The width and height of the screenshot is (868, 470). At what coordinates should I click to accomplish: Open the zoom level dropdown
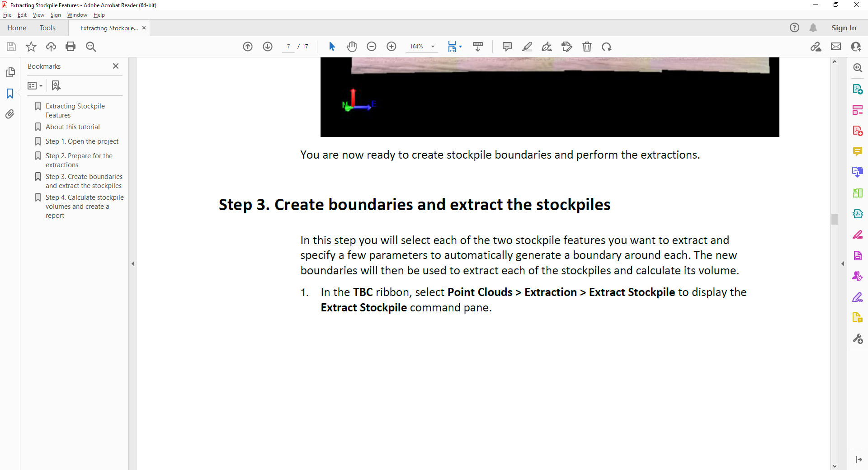pyautogui.click(x=433, y=47)
